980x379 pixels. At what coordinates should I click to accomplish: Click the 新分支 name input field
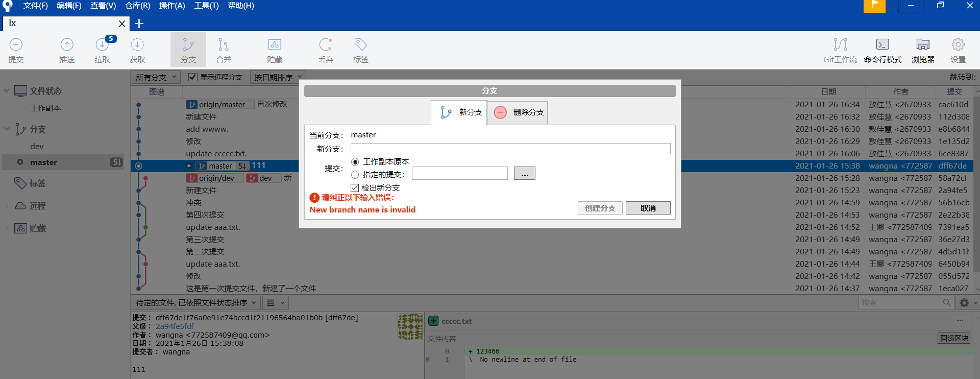click(510, 149)
